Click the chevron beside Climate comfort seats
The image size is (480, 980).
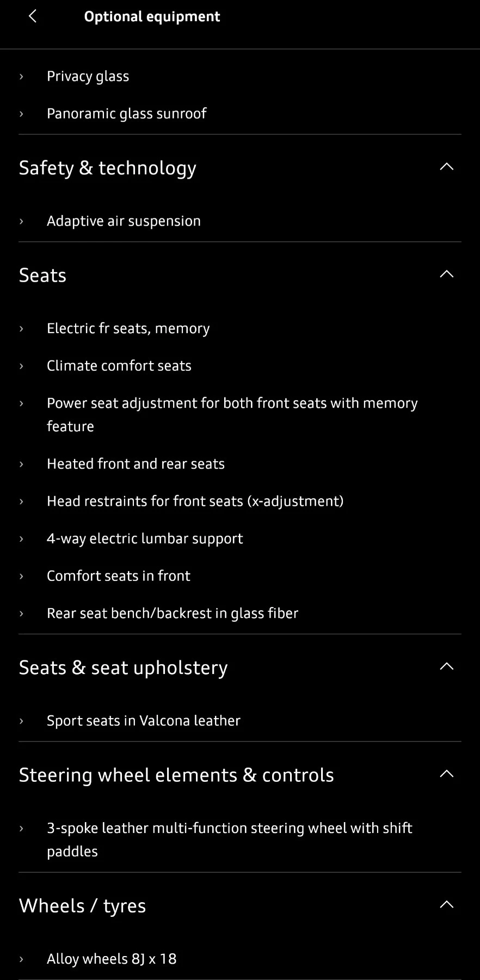pyautogui.click(x=21, y=365)
